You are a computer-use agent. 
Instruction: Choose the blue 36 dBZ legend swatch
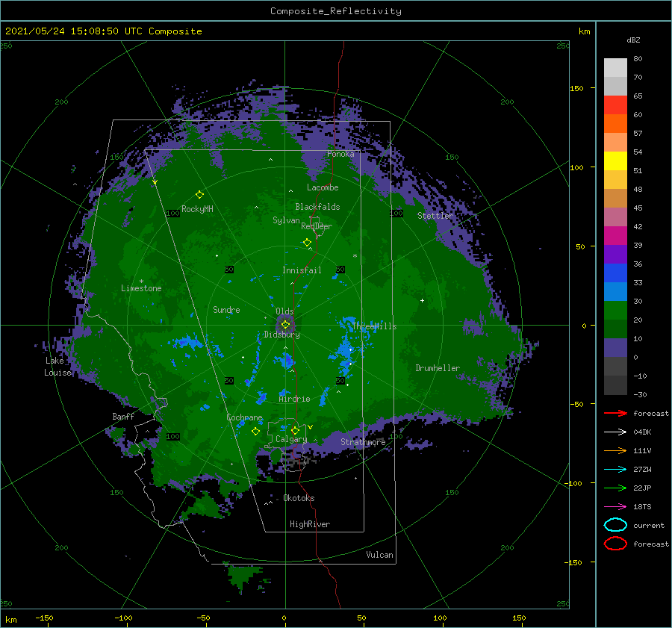point(615,273)
